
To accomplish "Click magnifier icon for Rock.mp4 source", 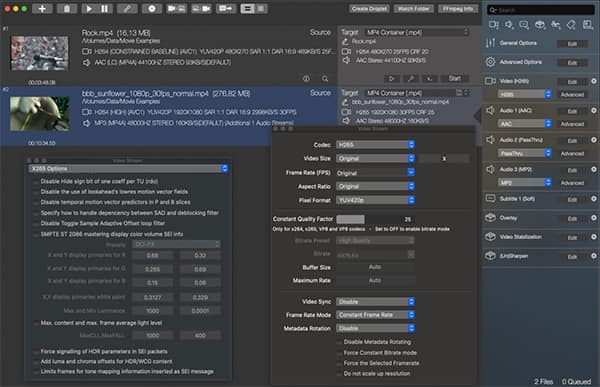I will point(325,78).
